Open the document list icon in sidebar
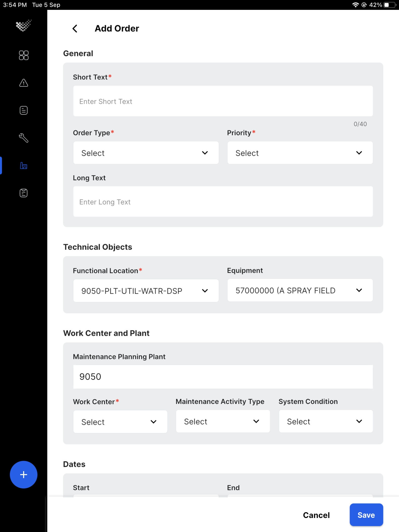 [24, 110]
